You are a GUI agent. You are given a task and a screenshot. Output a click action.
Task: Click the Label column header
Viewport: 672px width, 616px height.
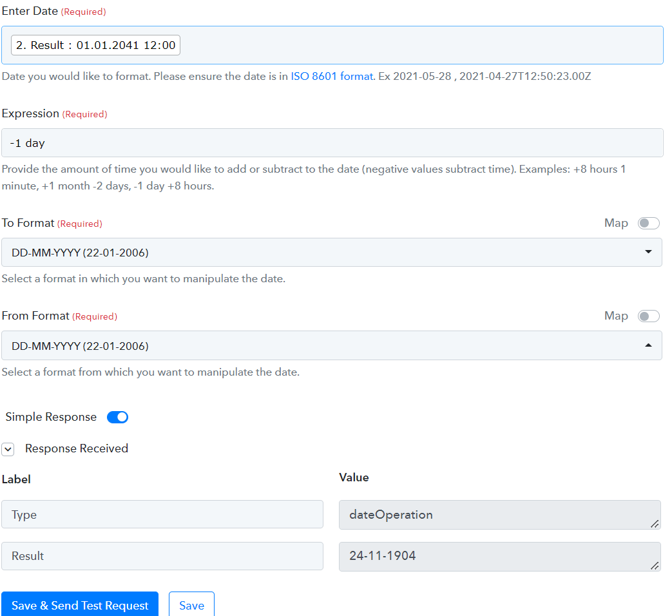click(16, 479)
